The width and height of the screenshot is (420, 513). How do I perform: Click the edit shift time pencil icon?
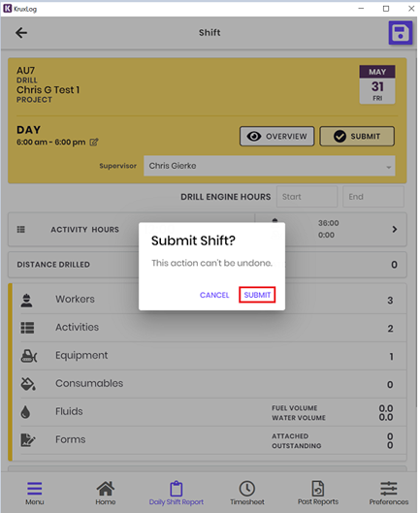(x=94, y=142)
